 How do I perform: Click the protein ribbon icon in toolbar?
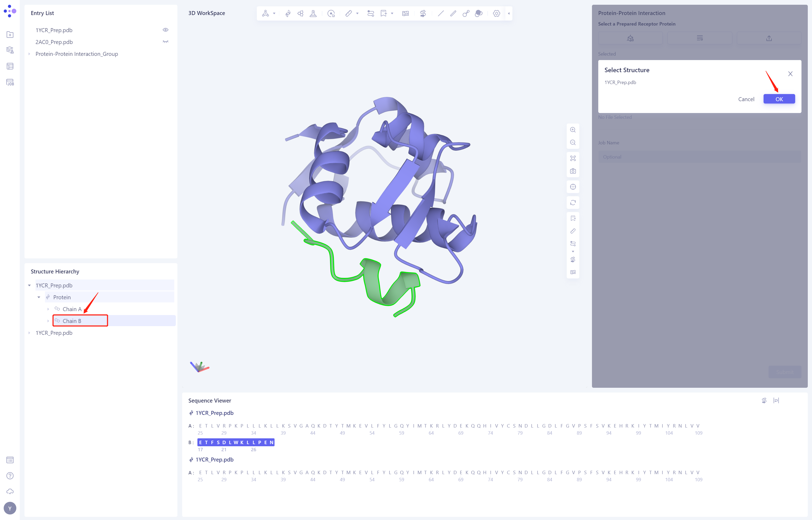288,13
